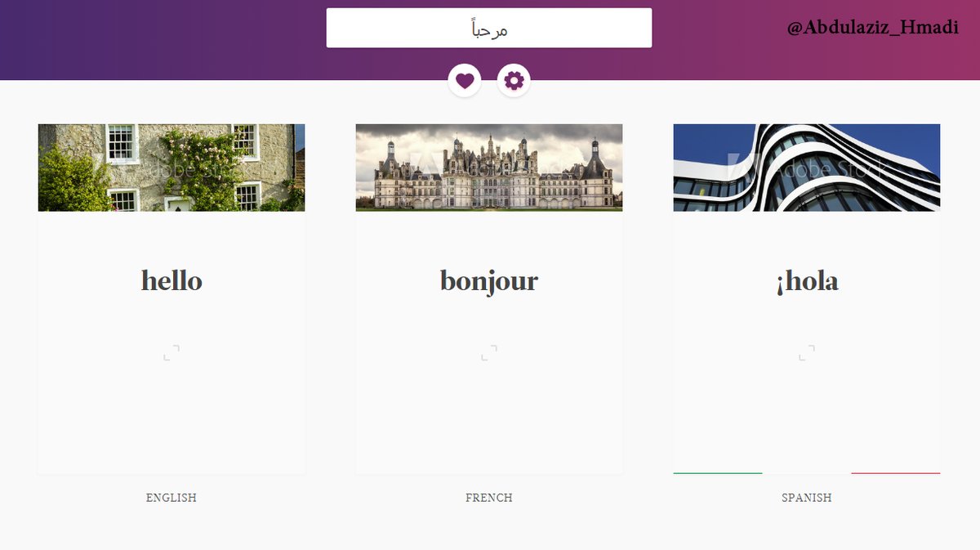This screenshot has width=980, height=550.
Task: Open the modern building photo above hola
Action: [807, 168]
